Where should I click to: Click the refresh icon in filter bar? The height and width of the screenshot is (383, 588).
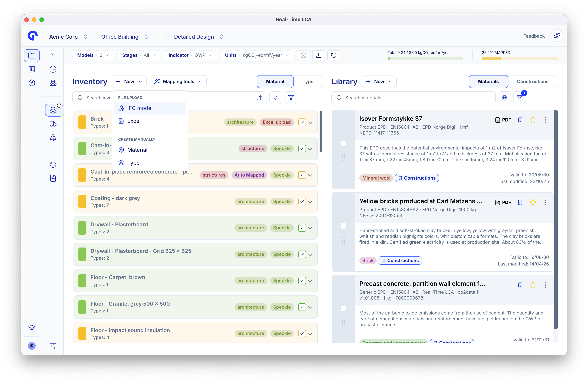[334, 55]
